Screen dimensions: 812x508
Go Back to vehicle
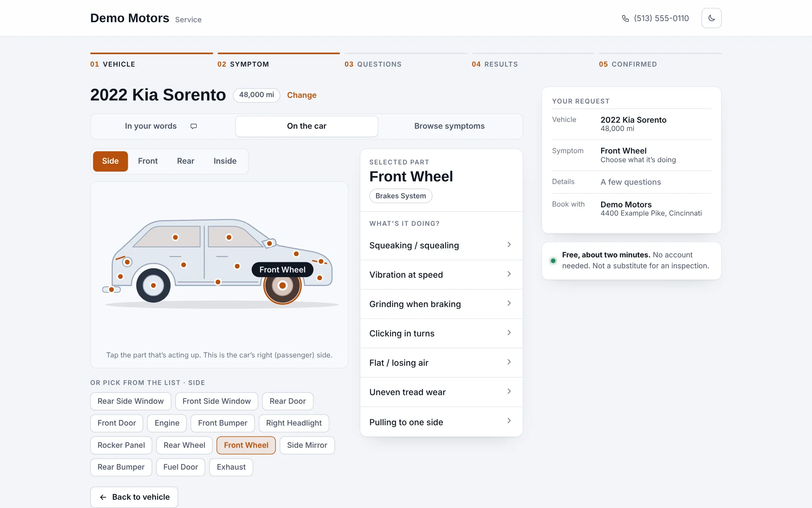[x=134, y=497]
